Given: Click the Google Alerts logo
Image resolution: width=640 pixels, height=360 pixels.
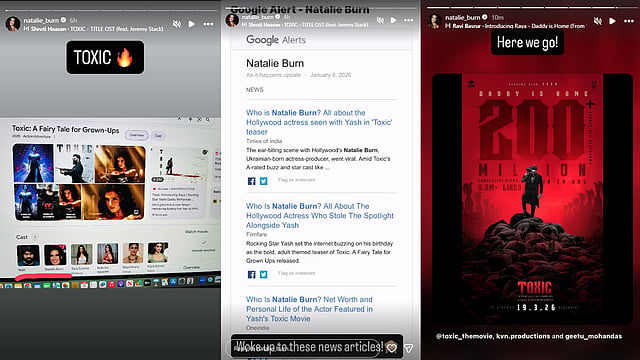Looking at the screenshot, I should click(276, 40).
